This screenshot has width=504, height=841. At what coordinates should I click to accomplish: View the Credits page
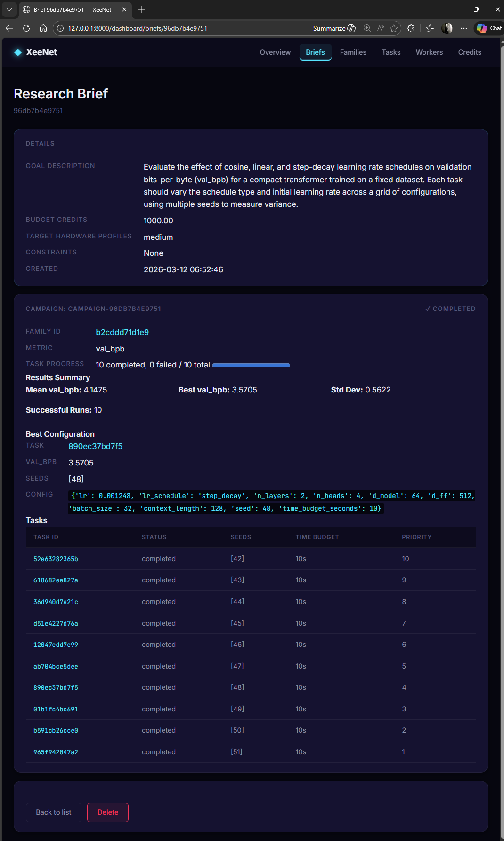coord(470,52)
